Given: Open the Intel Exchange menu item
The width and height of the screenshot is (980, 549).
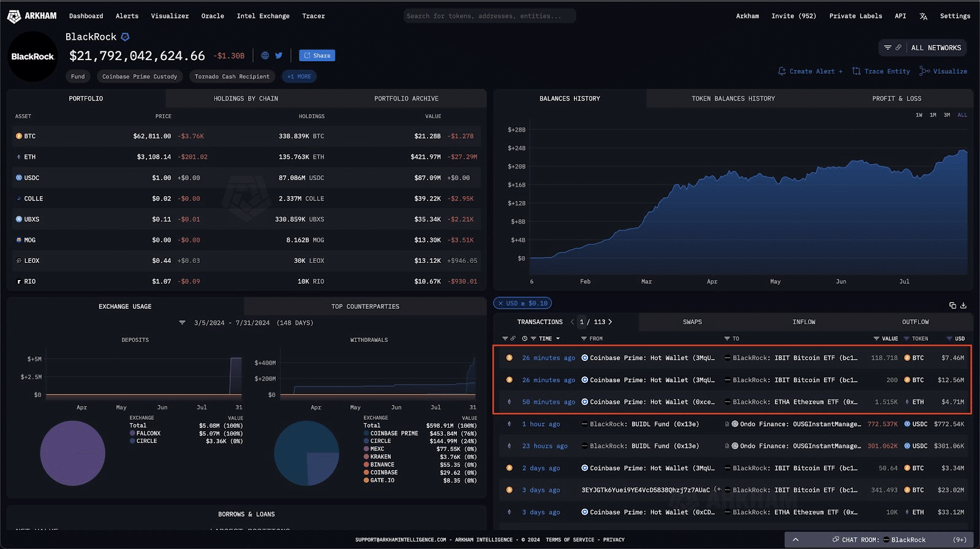Looking at the screenshot, I should [263, 16].
